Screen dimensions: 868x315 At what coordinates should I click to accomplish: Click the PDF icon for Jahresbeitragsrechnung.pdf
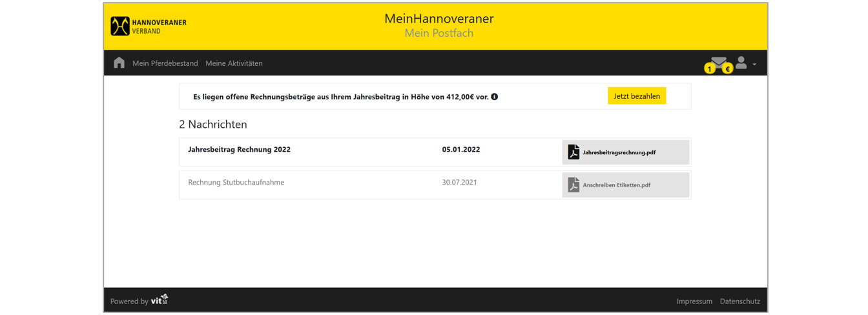pos(573,152)
